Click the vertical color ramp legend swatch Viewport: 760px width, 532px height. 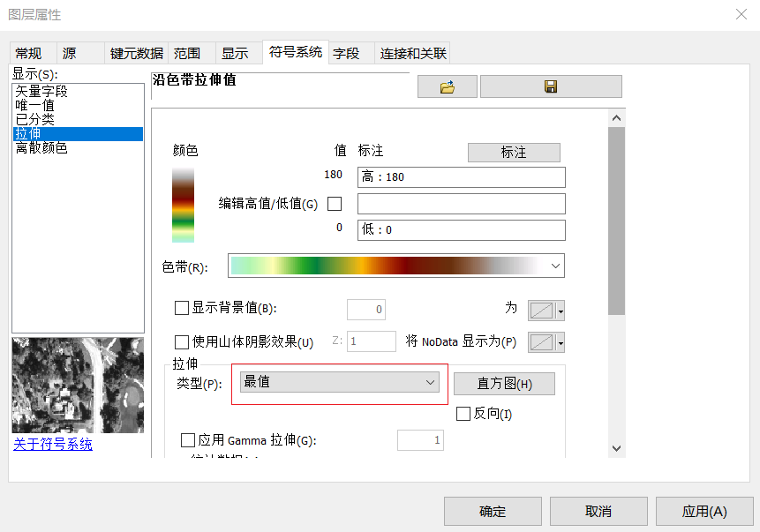point(184,205)
